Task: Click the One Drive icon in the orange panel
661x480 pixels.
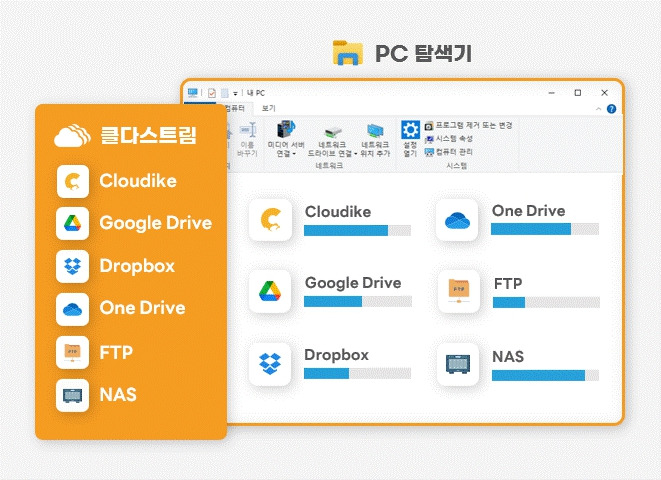Action: 73,310
